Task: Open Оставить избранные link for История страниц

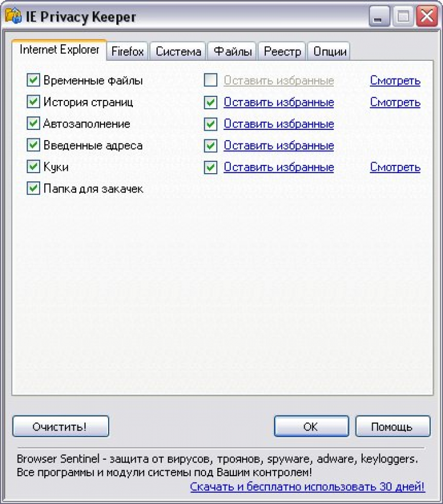Action: click(279, 102)
